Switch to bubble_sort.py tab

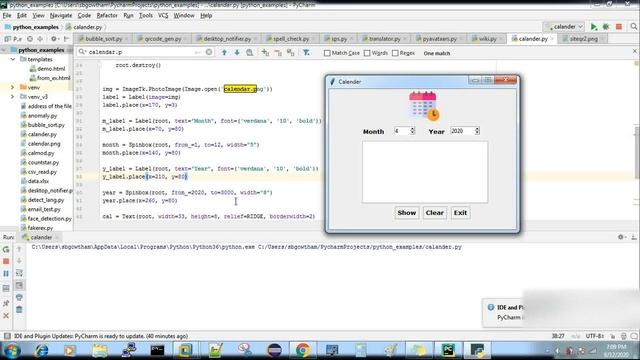(x=103, y=39)
